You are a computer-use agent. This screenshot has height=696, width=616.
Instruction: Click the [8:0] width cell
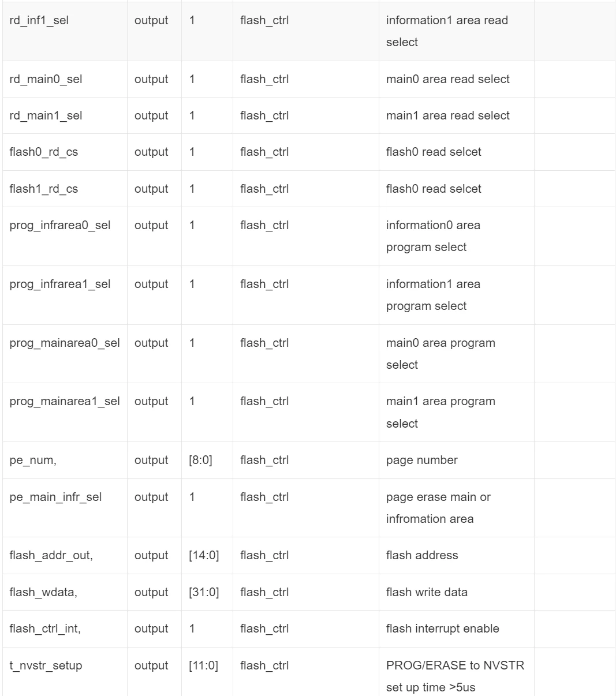200,460
